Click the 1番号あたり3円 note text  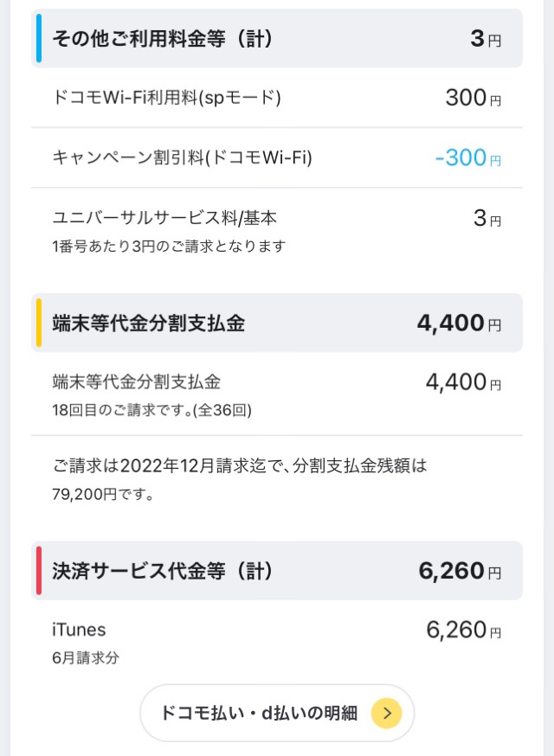point(169,247)
